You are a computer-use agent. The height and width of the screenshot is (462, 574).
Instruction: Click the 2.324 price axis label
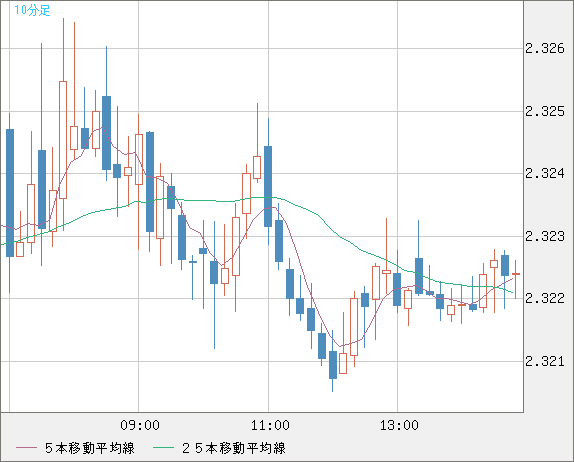545,174
